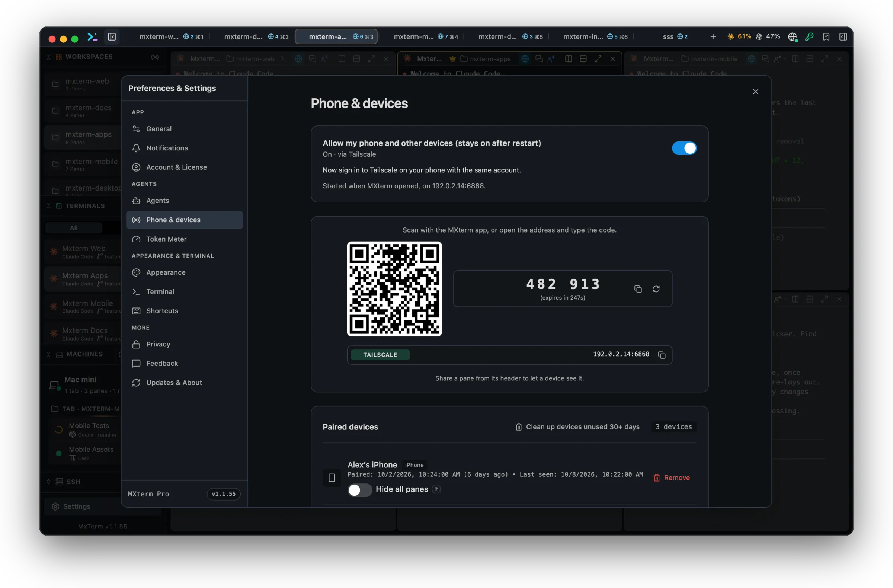Open Account & License settings
The width and height of the screenshot is (893, 588).
184,167
